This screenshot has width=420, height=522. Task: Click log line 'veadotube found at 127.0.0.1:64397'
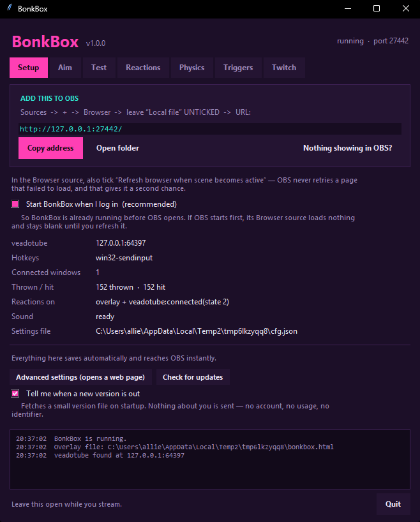coord(119,455)
